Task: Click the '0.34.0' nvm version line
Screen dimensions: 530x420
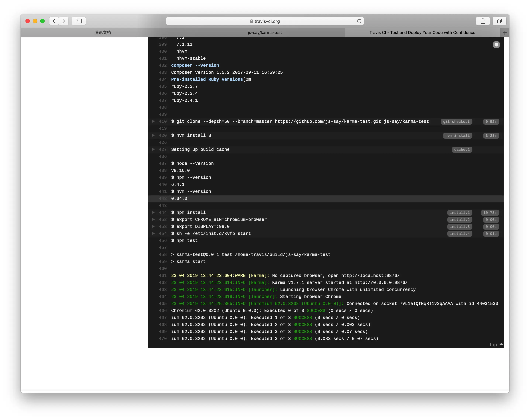Action: [179, 198]
